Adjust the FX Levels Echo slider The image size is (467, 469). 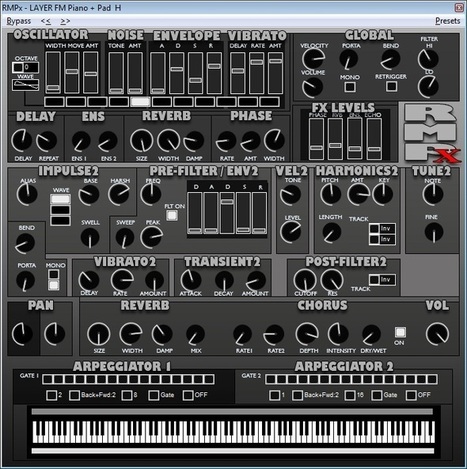pos(374,138)
